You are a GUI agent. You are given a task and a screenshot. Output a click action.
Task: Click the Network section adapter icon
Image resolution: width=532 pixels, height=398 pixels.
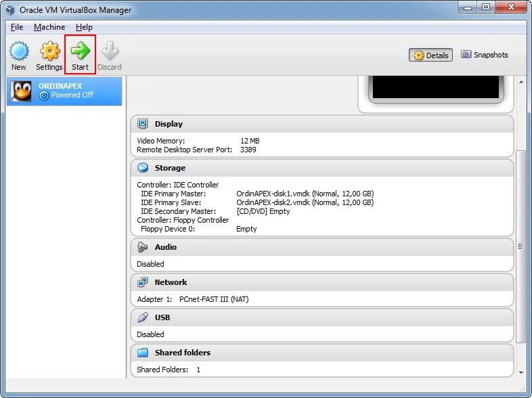click(x=143, y=282)
